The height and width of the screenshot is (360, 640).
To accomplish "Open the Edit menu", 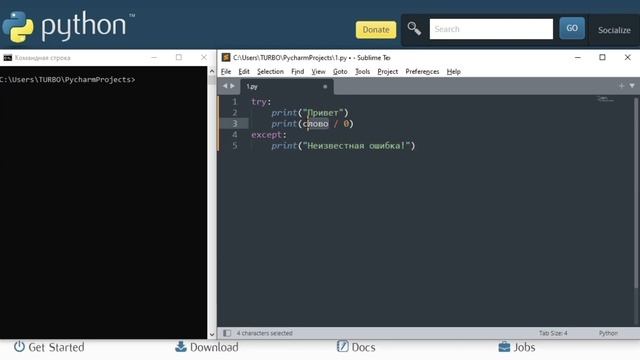I will tap(244, 71).
